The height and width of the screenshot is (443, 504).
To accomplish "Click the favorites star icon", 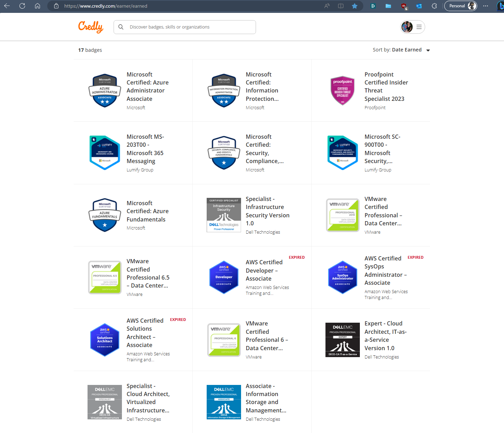I will (x=355, y=6).
